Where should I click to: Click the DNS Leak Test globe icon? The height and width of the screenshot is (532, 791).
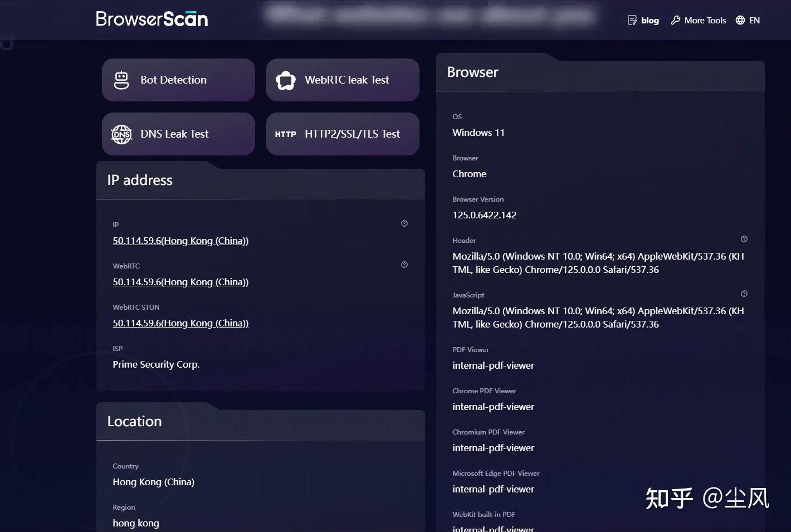click(x=121, y=134)
